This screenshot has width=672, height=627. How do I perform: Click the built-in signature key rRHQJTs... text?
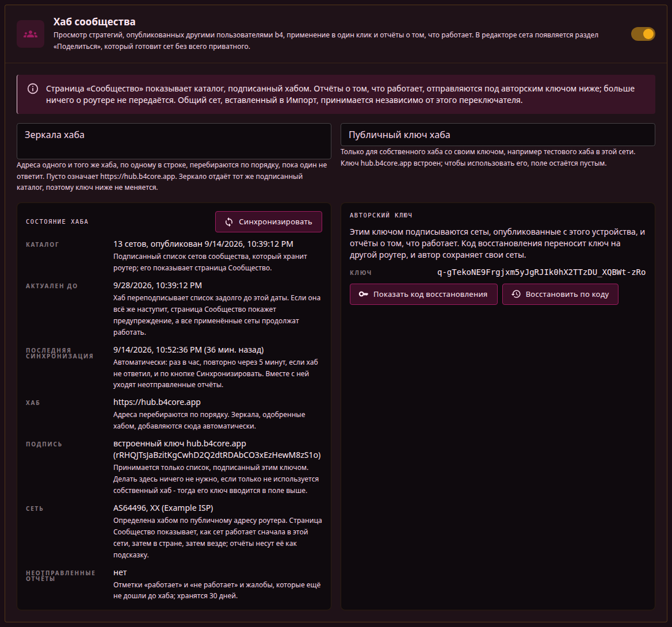(x=217, y=454)
